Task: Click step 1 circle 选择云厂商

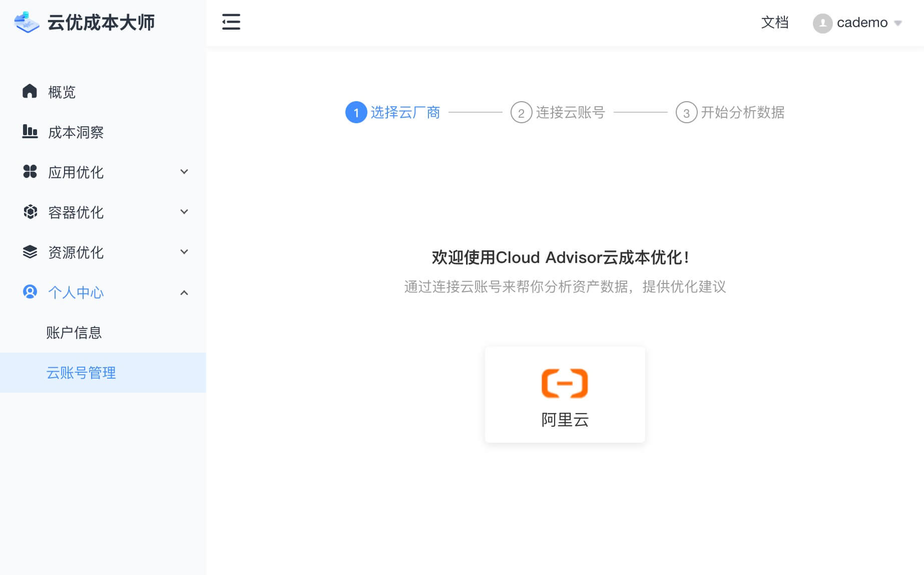Action: [x=356, y=112]
